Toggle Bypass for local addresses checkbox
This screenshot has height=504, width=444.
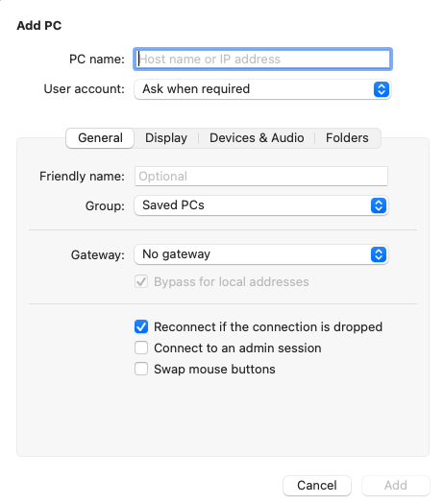pos(141,281)
